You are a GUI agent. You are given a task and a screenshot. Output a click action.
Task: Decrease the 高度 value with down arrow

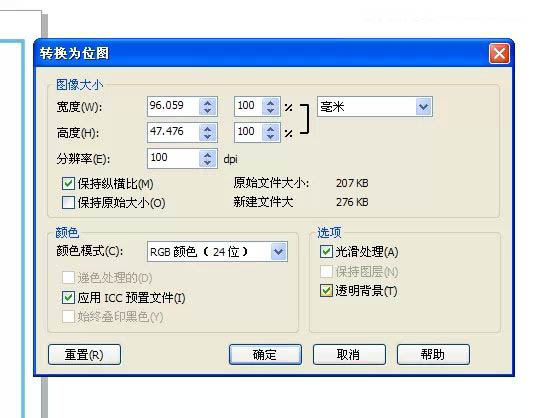[x=207, y=137]
